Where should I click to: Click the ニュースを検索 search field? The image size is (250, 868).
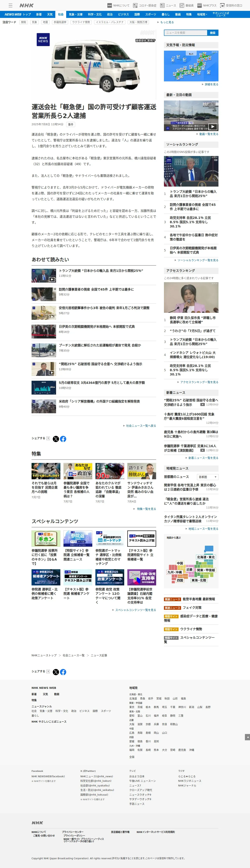pos(186,33)
